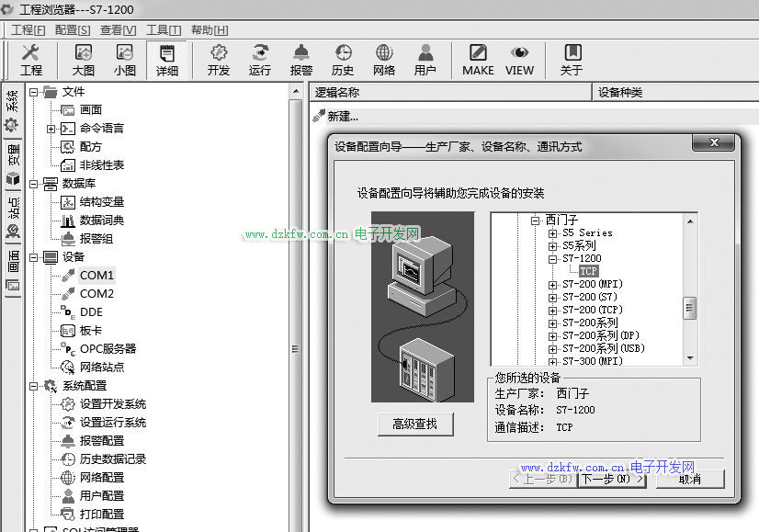
Task: Open 设置运行系统 settings
Action: 113,423
